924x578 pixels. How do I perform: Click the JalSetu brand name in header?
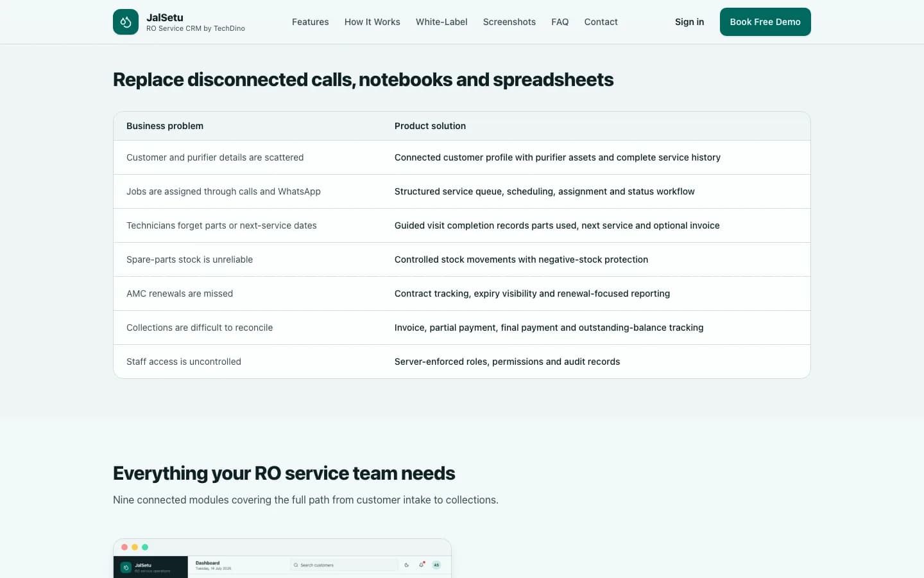[x=165, y=17]
